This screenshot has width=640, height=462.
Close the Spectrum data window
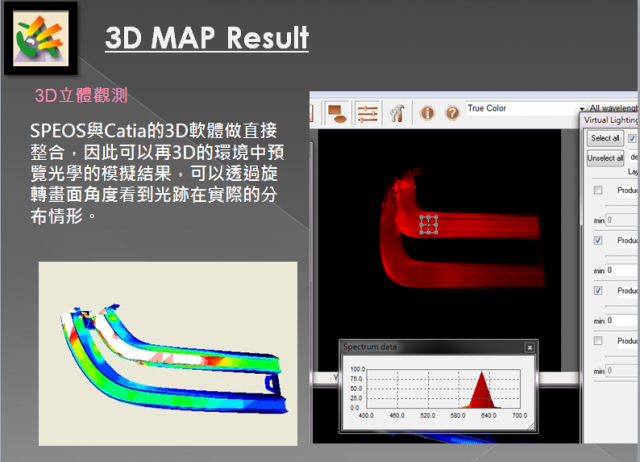(x=529, y=347)
